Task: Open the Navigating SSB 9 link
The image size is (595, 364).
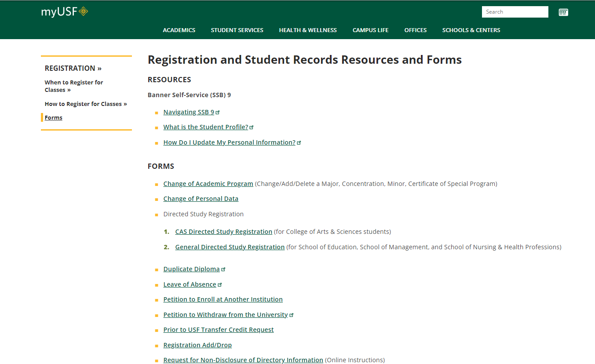Action: coord(189,112)
